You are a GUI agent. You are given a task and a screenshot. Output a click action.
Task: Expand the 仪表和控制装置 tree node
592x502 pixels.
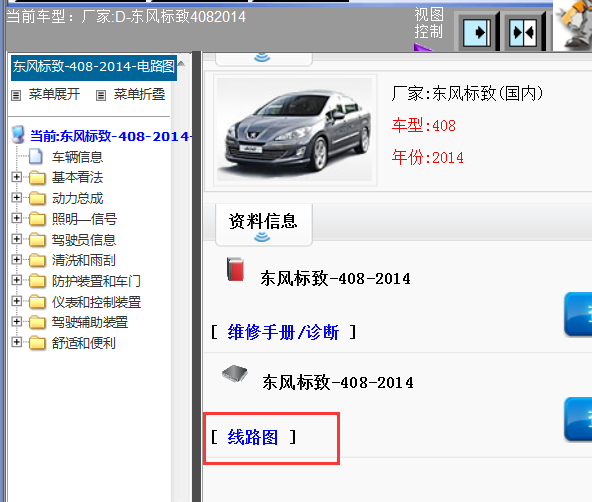[16, 301]
